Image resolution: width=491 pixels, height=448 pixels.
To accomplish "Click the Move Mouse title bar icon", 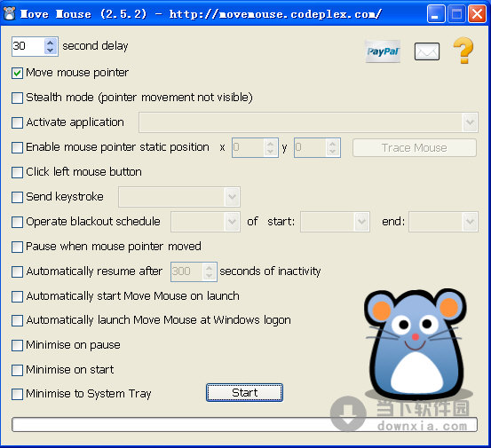I will point(10,14).
